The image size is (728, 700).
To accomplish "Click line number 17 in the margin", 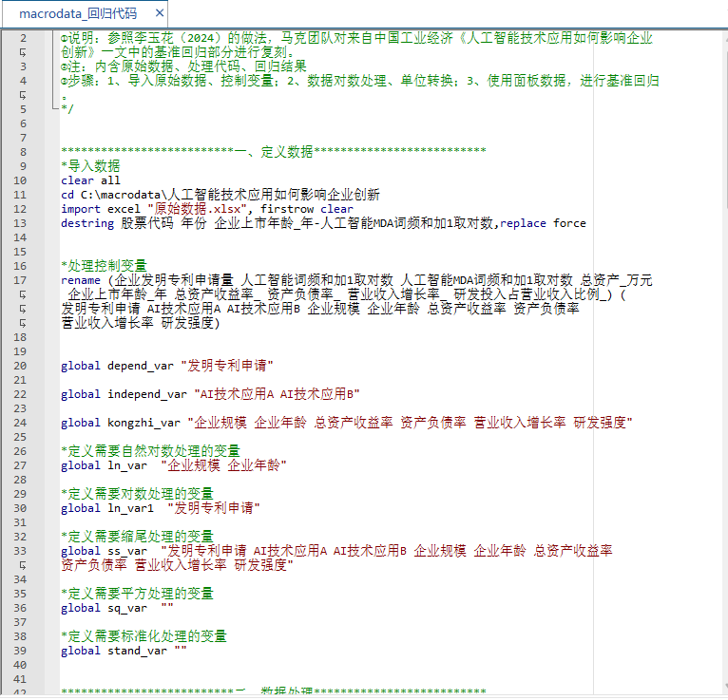I will coord(20,280).
